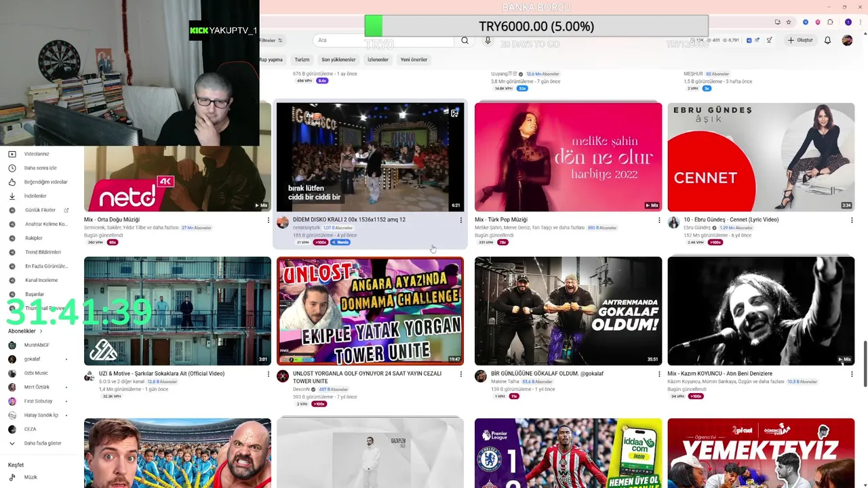Open Fırat Sobutay subscription
The width and height of the screenshot is (868, 488).
point(37,401)
